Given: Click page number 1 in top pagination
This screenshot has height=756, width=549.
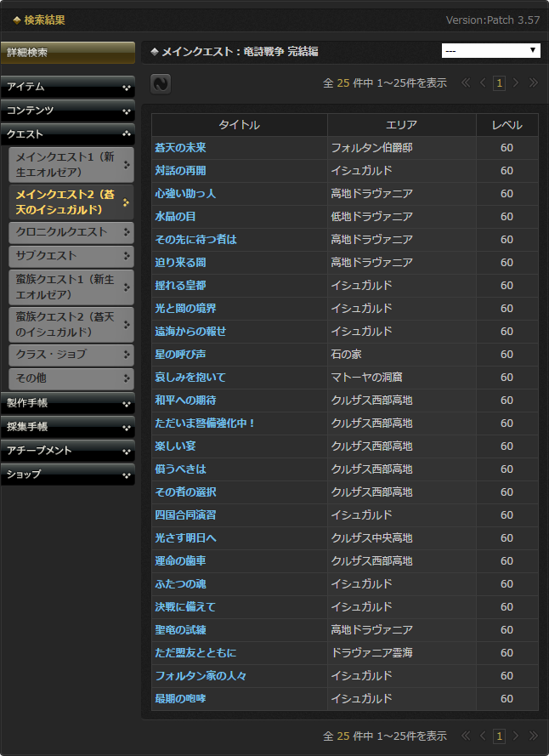Looking at the screenshot, I should (500, 82).
